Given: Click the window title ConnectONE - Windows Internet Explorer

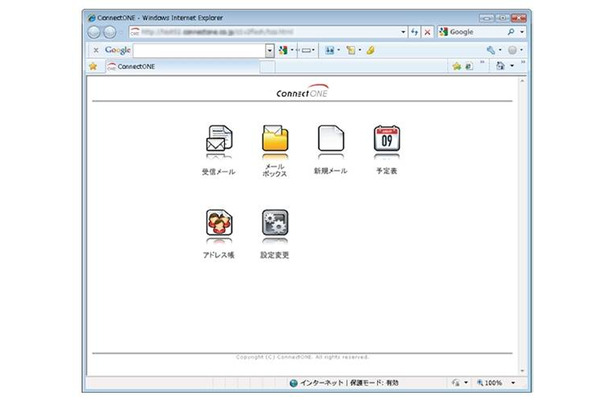Looking at the screenshot, I should [160, 18].
